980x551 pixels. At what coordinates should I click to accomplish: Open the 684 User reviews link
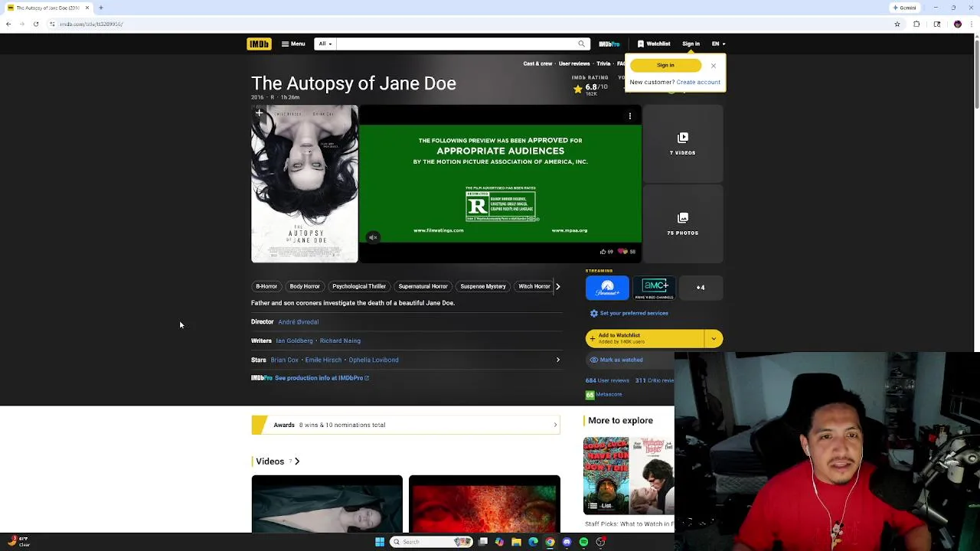[x=607, y=380]
